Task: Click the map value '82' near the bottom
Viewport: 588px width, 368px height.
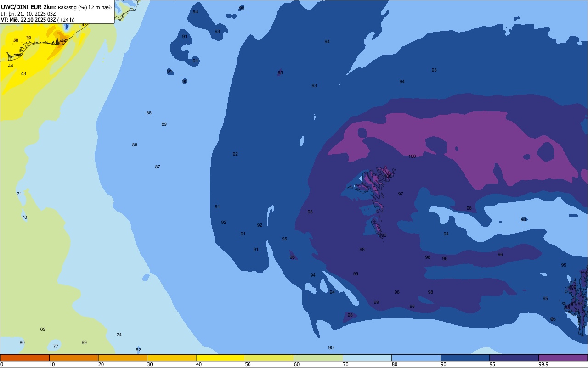Action: (x=138, y=350)
